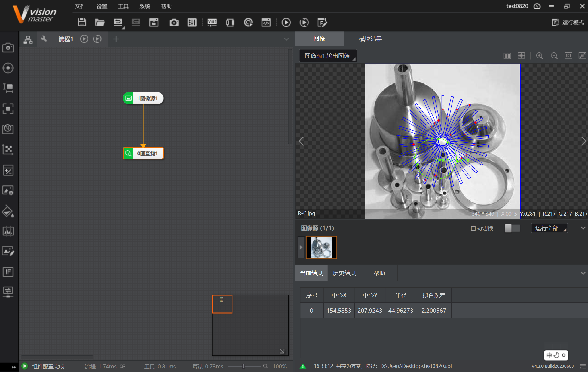The height and width of the screenshot is (372, 588).
Task: Open color processing paint bucket icon
Action: pos(8,211)
